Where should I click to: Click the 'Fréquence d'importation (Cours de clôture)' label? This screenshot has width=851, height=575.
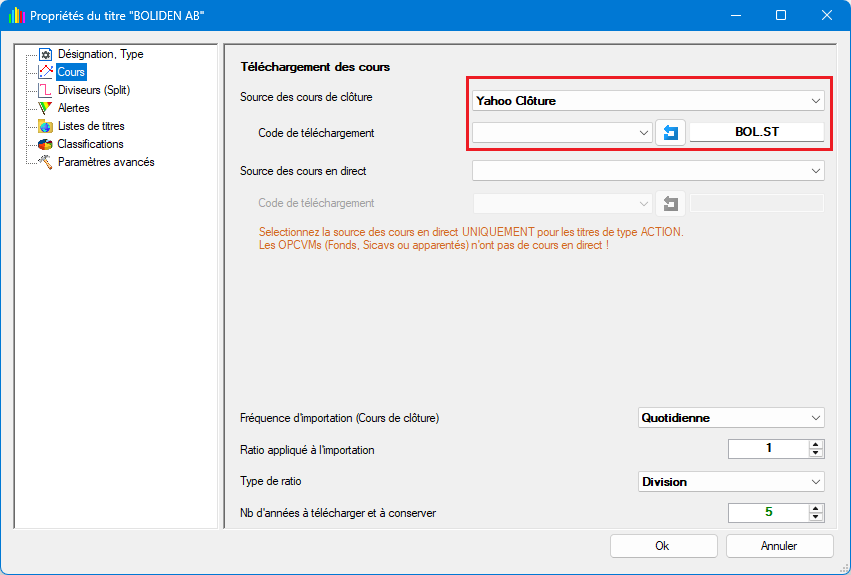tap(340, 418)
